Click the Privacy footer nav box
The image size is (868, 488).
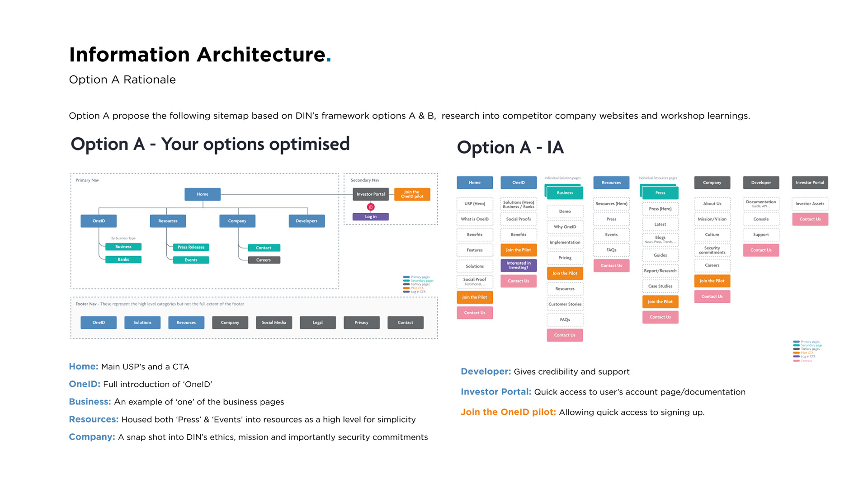point(361,323)
